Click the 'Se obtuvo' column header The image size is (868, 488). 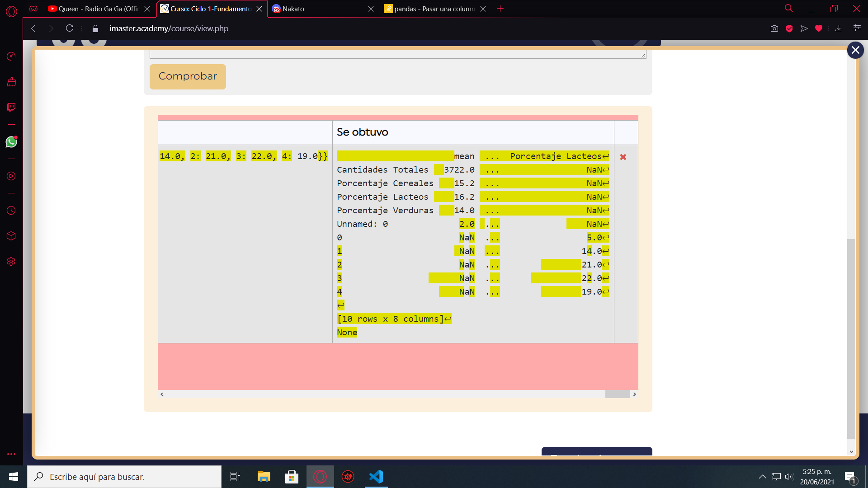click(362, 132)
